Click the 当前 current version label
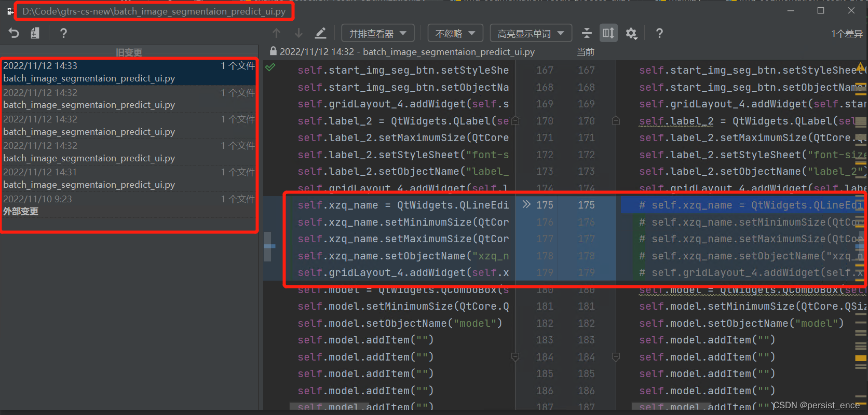This screenshot has width=868, height=415. pyautogui.click(x=586, y=52)
